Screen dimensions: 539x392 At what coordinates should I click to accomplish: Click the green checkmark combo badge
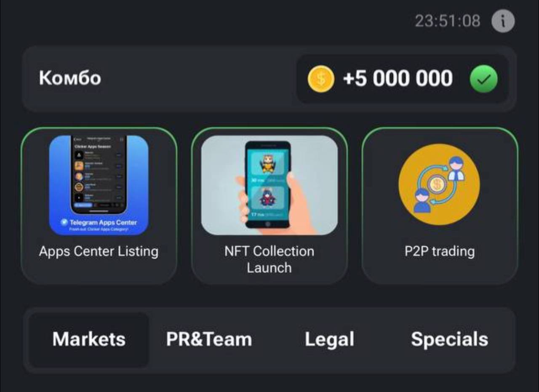483,79
